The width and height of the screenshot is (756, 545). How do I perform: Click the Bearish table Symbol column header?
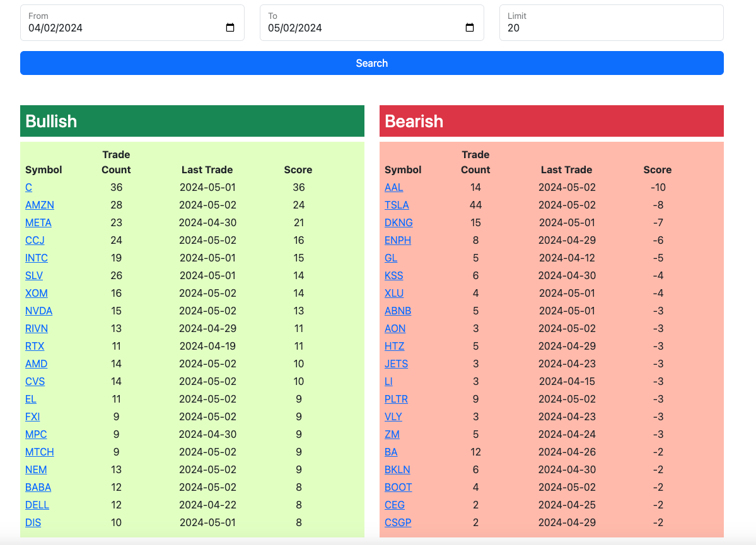[403, 169]
